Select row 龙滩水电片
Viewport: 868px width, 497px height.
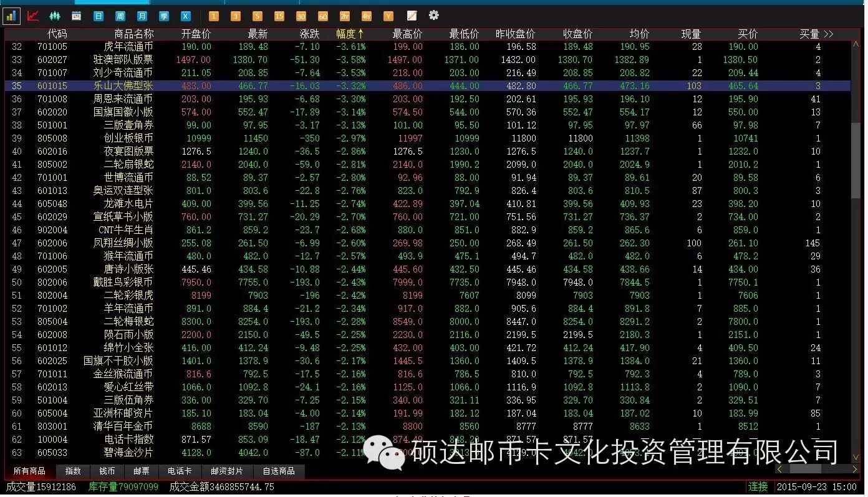point(428,204)
